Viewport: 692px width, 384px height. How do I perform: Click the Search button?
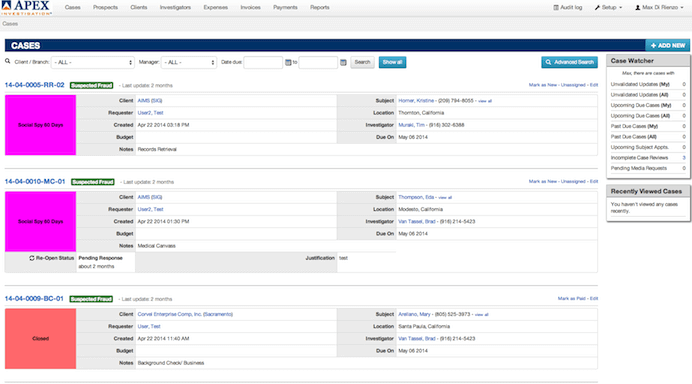[x=362, y=62]
